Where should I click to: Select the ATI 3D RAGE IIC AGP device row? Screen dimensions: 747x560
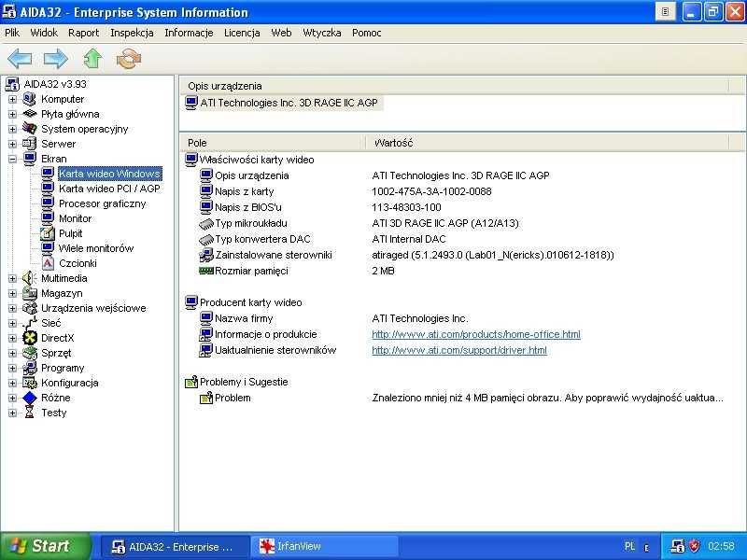tap(284, 103)
